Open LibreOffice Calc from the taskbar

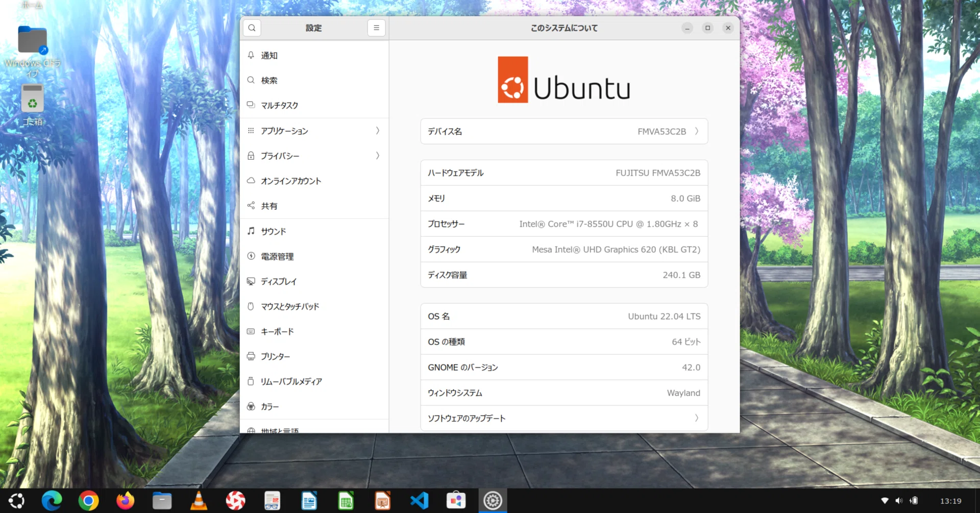(346, 501)
